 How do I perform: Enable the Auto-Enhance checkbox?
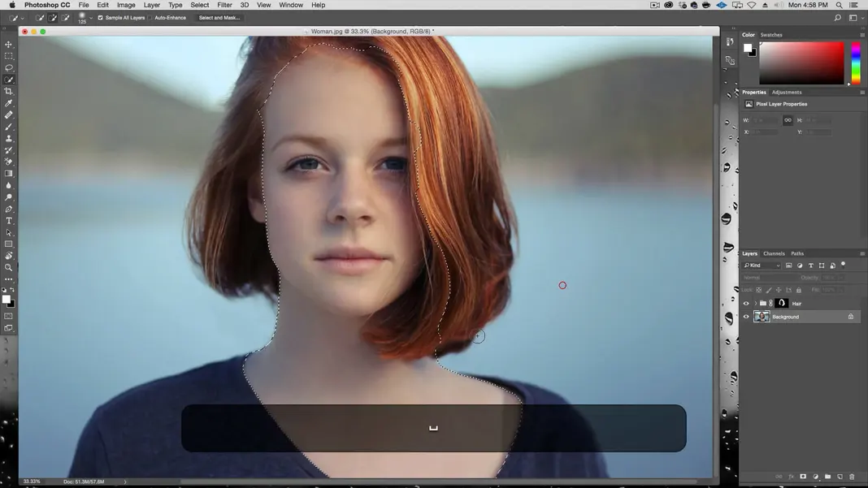tap(150, 18)
